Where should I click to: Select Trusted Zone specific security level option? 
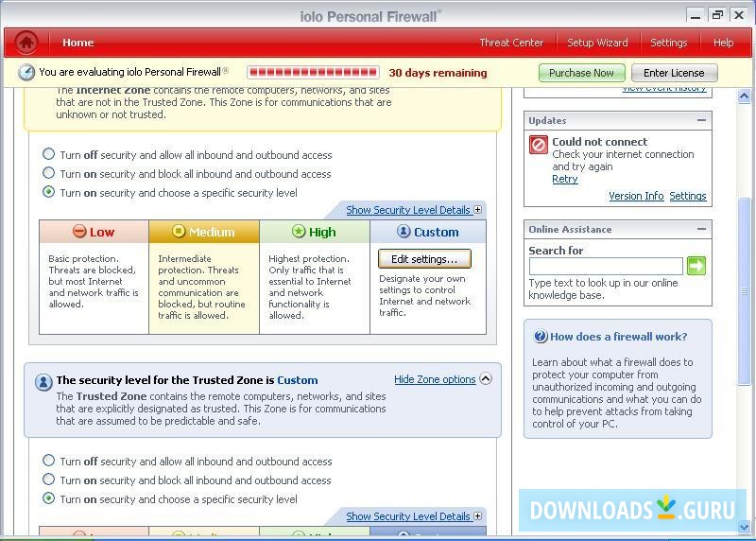[48, 498]
